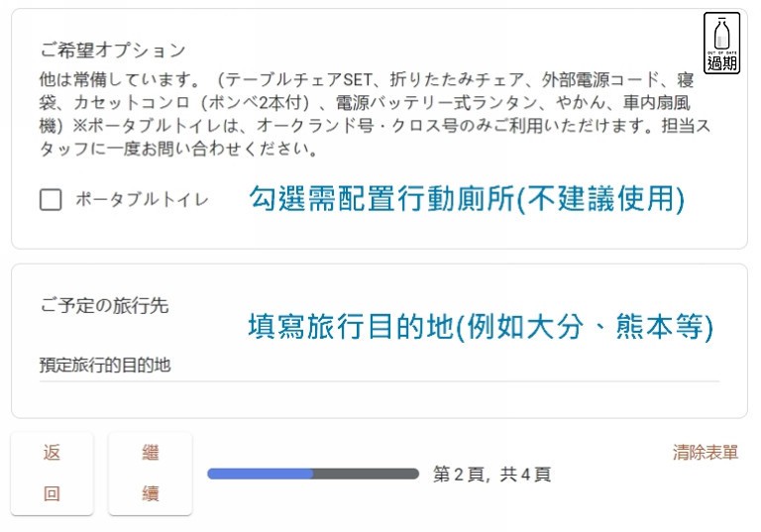Click the 過期 text under the bottle logo

(720, 63)
